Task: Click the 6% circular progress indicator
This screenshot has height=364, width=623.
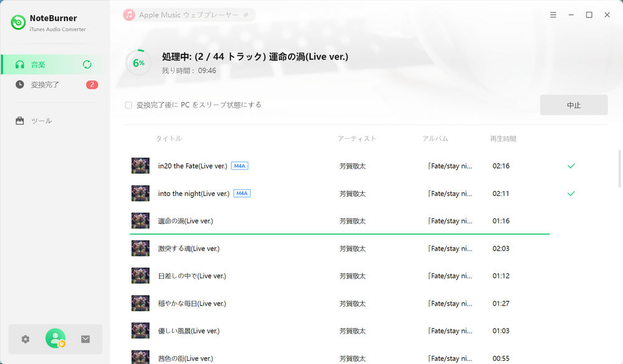Action: pos(138,62)
